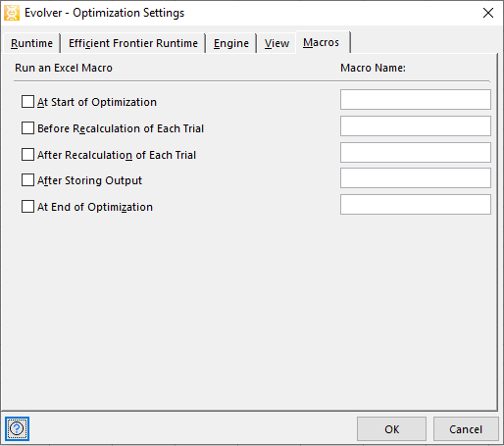Close the Optimization Settings dialog
The image size is (504, 446).
(488, 13)
